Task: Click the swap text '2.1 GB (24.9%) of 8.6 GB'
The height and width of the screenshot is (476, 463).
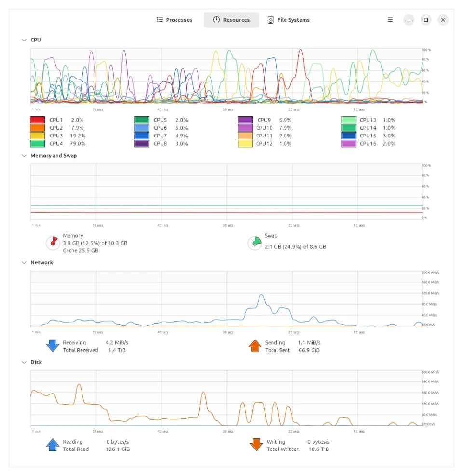Action: point(296,247)
